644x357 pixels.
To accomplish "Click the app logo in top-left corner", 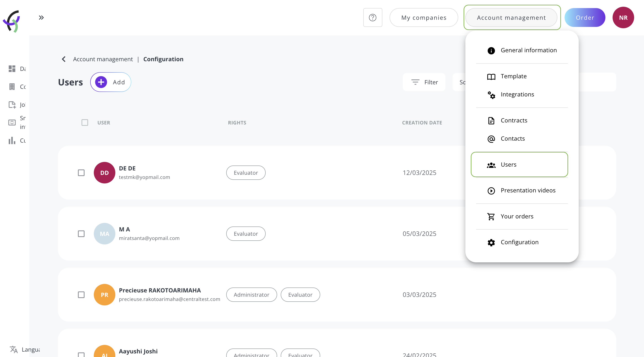I will (12, 21).
